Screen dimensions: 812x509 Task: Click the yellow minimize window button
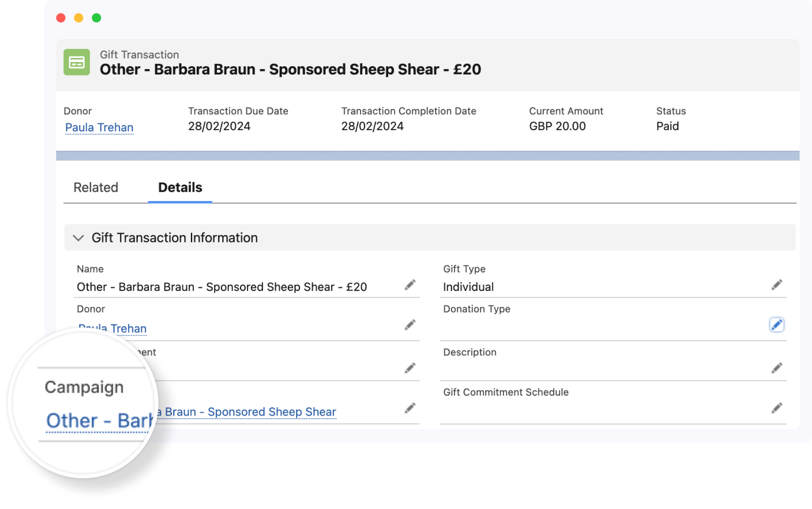click(79, 18)
